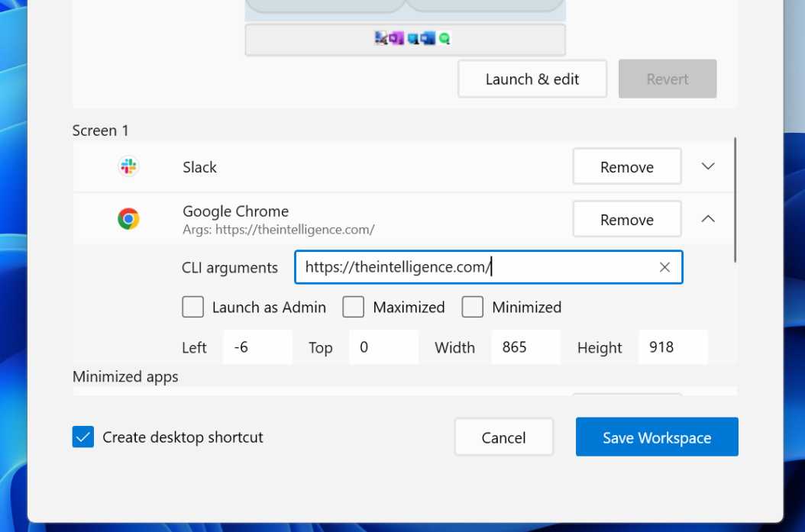This screenshot has height=532, width=805.
Task: Click the Google Chrome app icon
Action: [x=128, y=218]
